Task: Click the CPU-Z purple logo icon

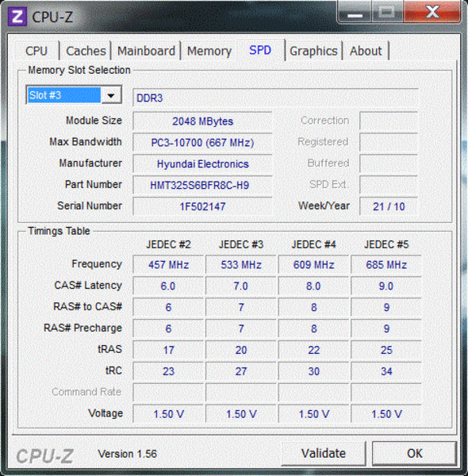Action: click(x=17, y=17)
